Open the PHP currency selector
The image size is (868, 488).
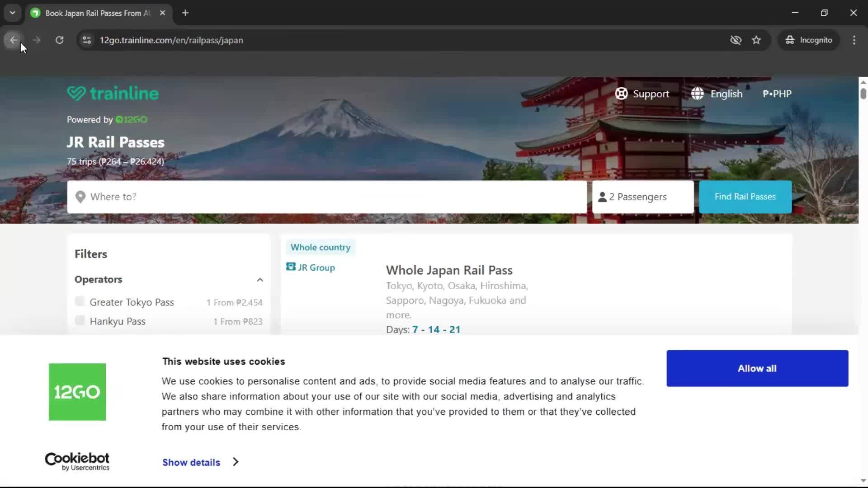(x=777, y=94)
